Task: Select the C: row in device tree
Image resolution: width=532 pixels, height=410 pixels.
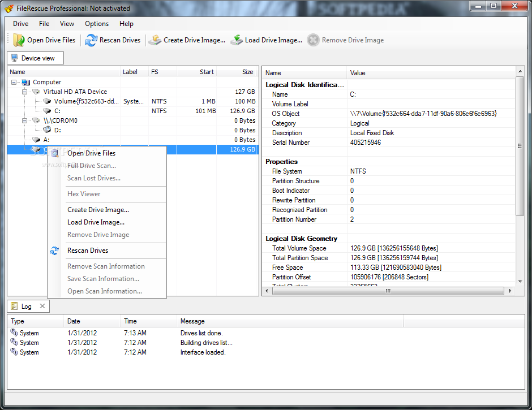Action: [x=132, y=111]
